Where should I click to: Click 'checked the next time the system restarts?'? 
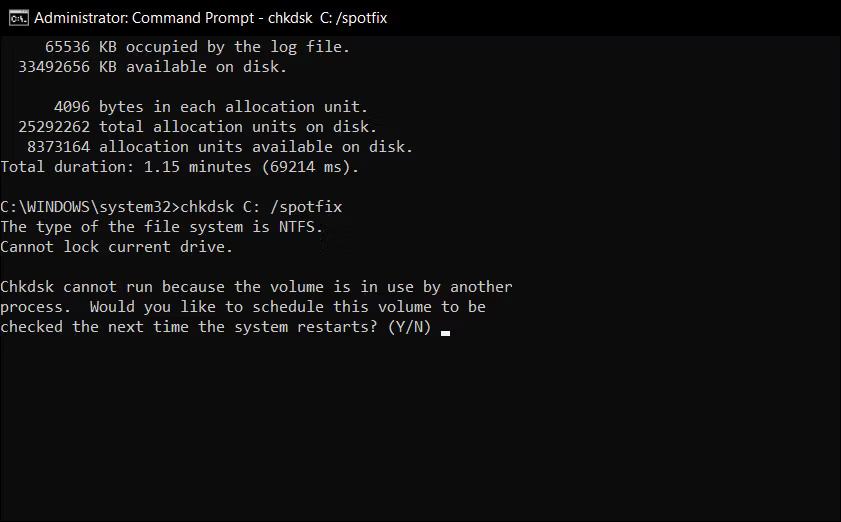189,327
